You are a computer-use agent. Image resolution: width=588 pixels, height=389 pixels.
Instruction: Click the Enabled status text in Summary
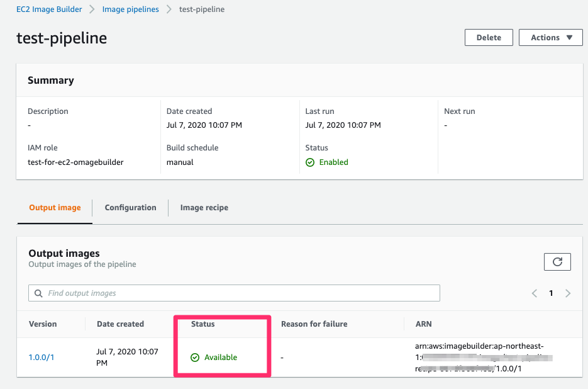tap(334, 162)
